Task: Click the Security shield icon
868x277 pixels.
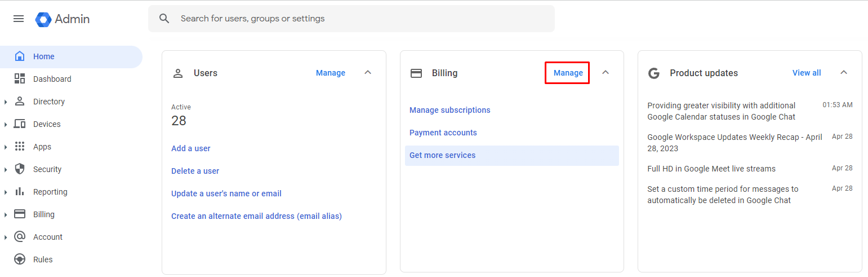Action: 20,169
